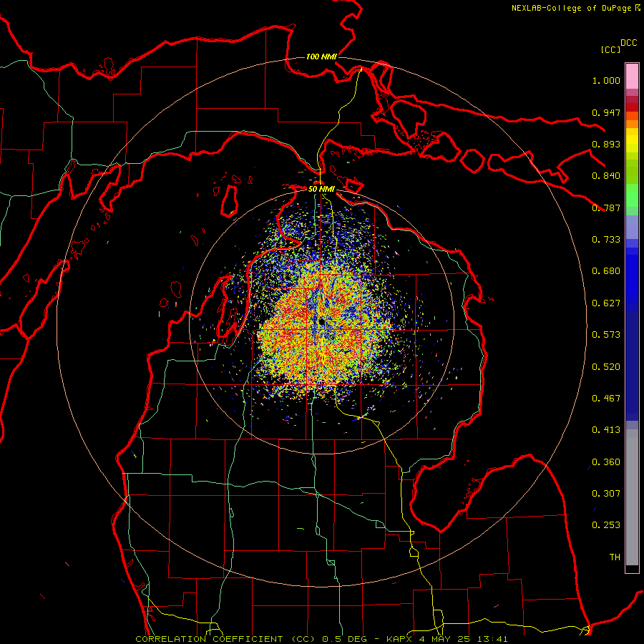
Task: Click the 0.680 value on color scale
Action: 606,271
